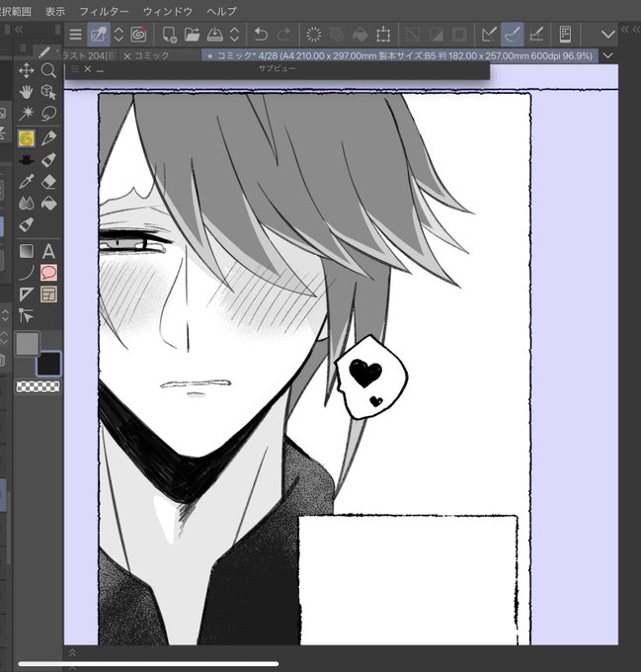Open the smartphone companion mode icon

565,35
